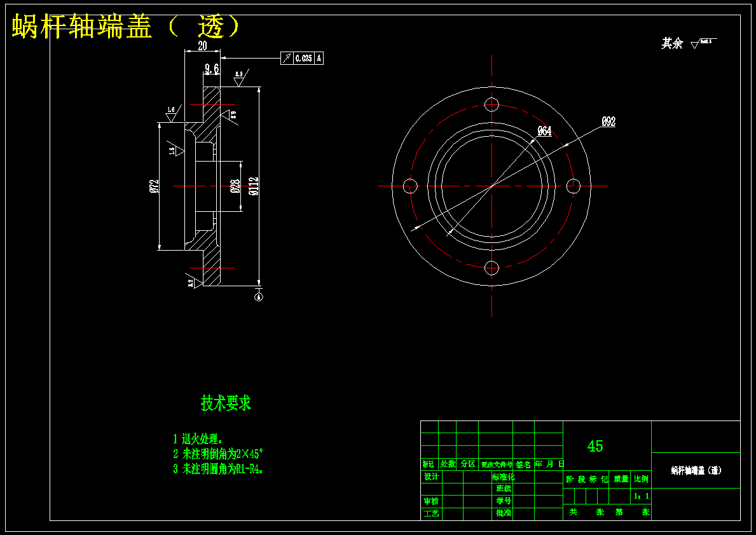Select the 比例 cell
Viewport: 756px width, 535px height.
point(642,480)
